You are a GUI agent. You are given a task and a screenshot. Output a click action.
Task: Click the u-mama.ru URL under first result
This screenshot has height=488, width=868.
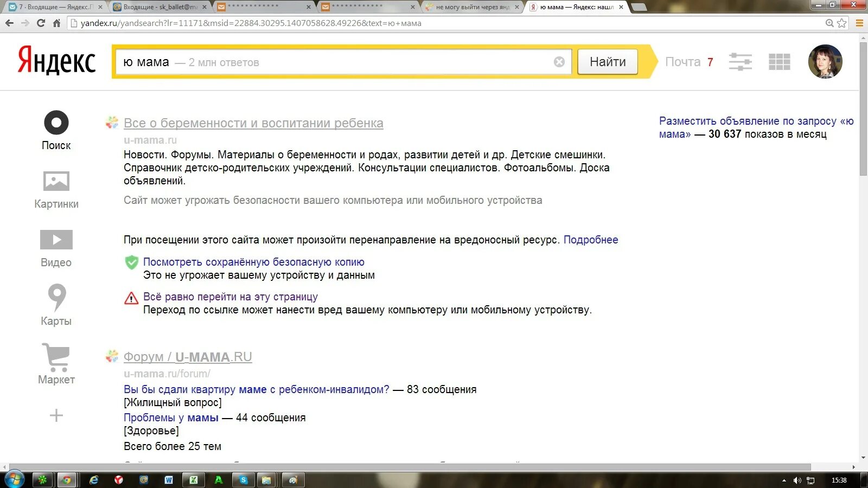click(150, 140)
